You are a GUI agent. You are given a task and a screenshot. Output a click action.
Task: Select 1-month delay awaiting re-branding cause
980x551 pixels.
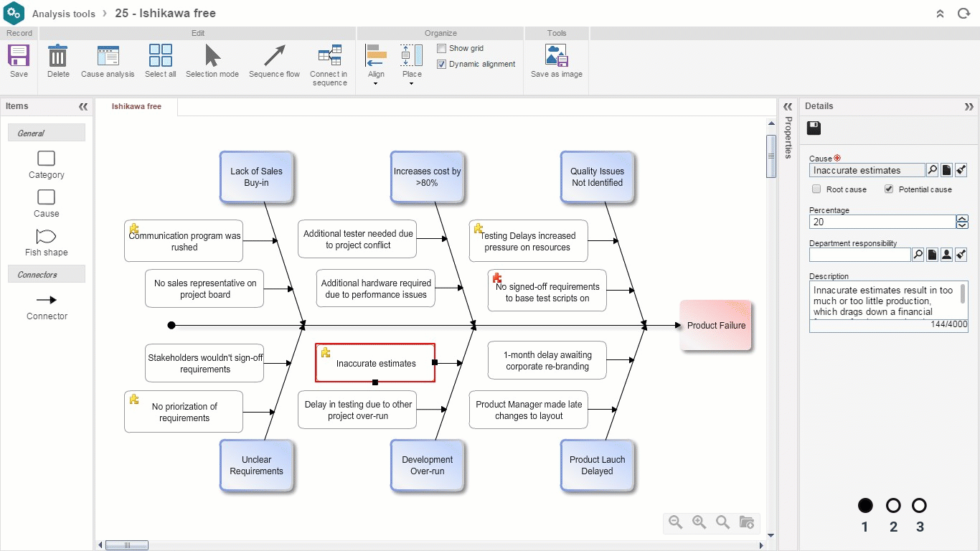[547, 360]
